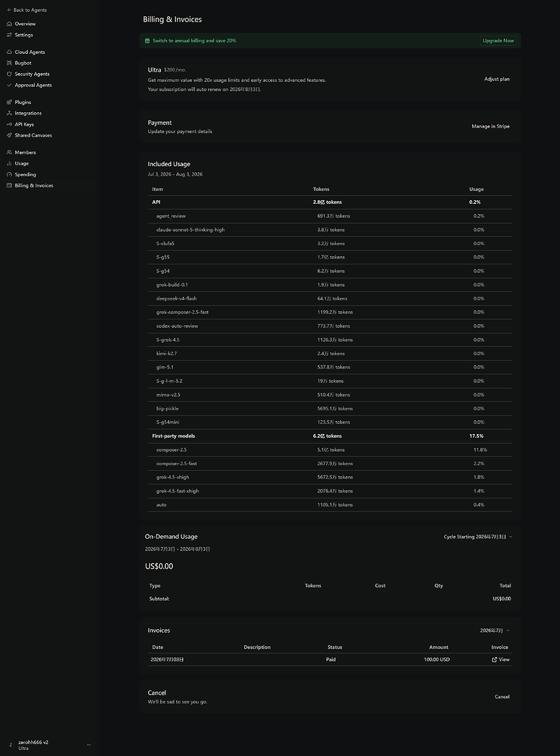Select the auto model row
The height and width of the screenshot is (756, 560).
point(330,505)
